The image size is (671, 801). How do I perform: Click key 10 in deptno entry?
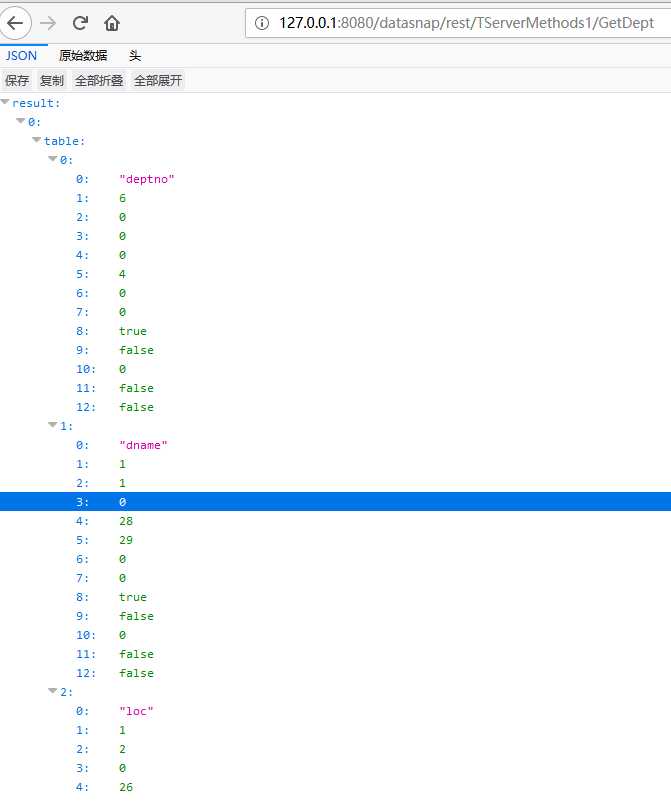point(86,369)
